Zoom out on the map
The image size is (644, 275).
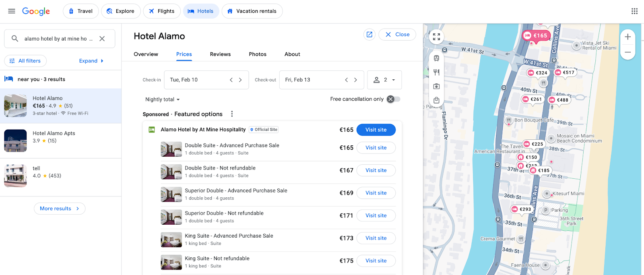pos(627,52)
